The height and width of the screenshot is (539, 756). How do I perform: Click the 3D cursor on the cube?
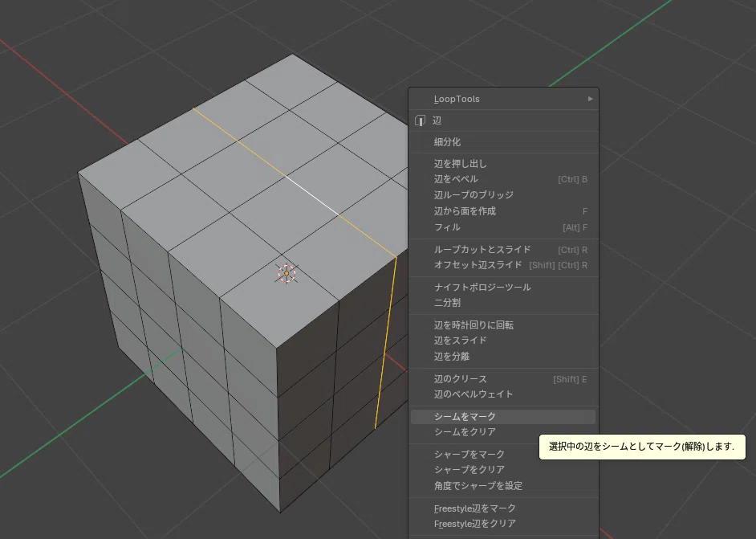point(287,273)
